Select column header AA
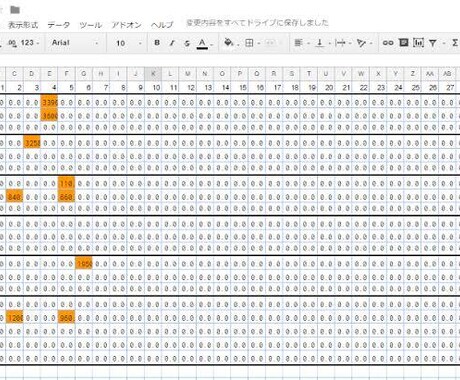460x380 pixels. pyautogui.click(x=430, y=74)
